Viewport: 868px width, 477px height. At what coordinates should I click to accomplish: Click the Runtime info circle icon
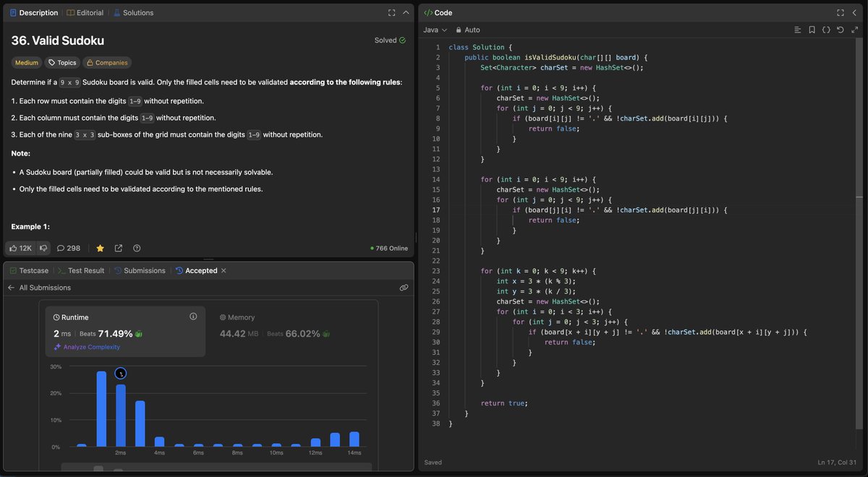[x=193, y=317]
